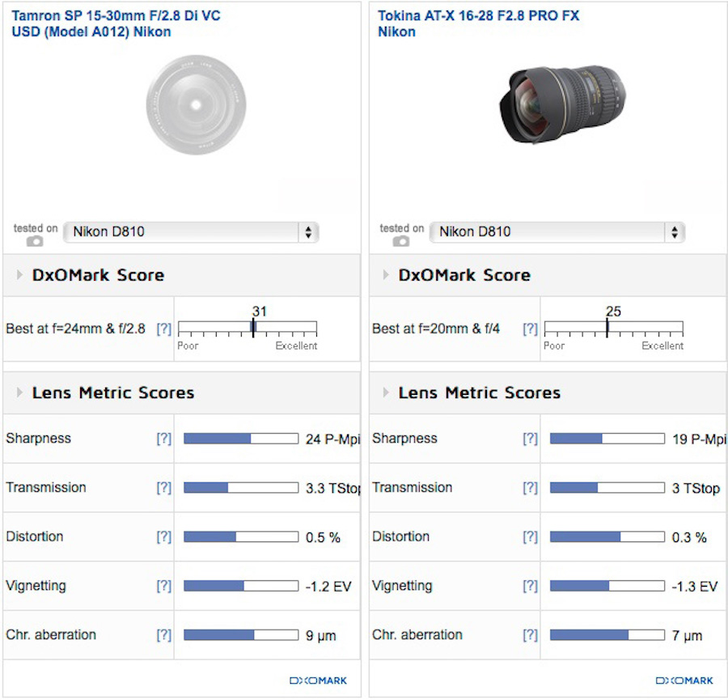Collapse the right DxOMark Score section
728x700 pixels.
coord(386,275)
